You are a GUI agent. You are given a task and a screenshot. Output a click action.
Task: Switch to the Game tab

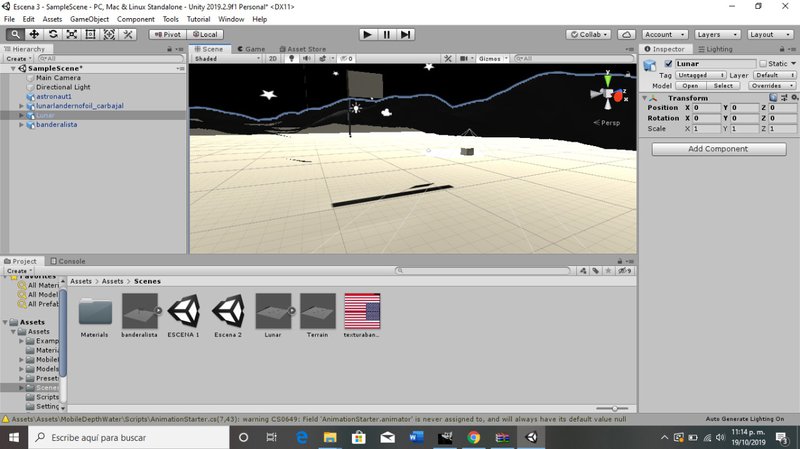click(x=250, y=48)
